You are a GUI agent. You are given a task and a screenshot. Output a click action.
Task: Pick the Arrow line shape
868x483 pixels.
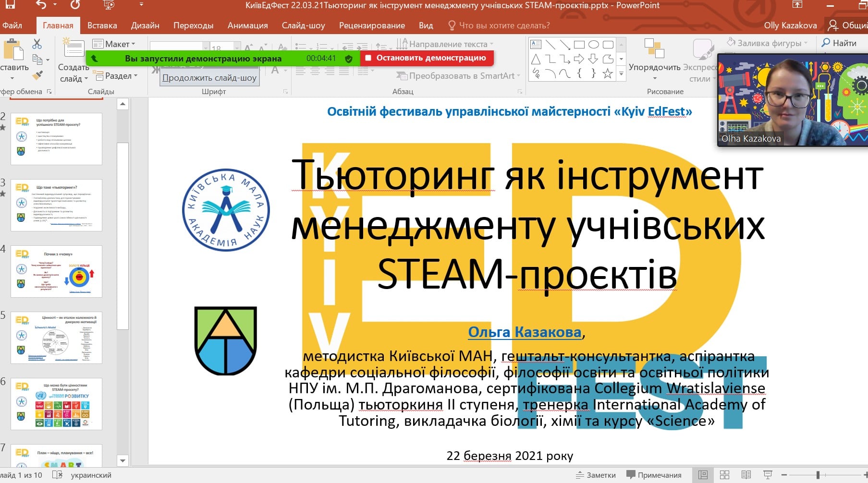click(565, 45)
